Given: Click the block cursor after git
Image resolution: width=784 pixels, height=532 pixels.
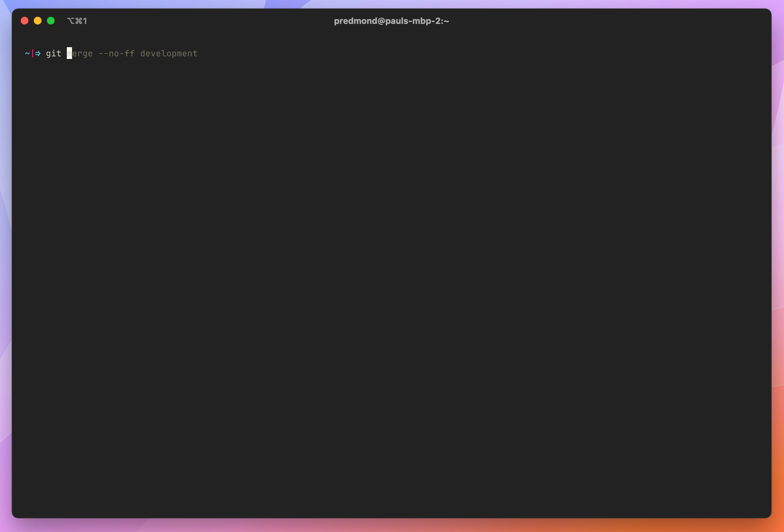Looking at the screenshot, I should coord(69,53).
